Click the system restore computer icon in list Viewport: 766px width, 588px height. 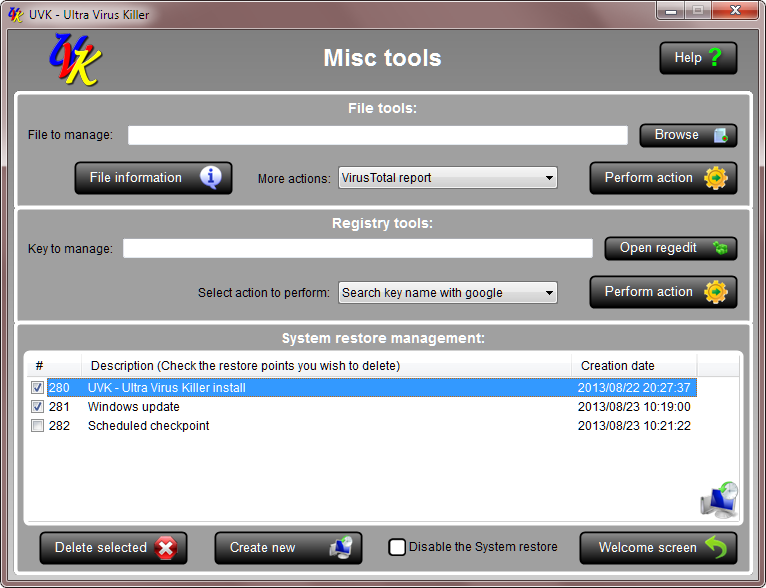coord(719,500)
